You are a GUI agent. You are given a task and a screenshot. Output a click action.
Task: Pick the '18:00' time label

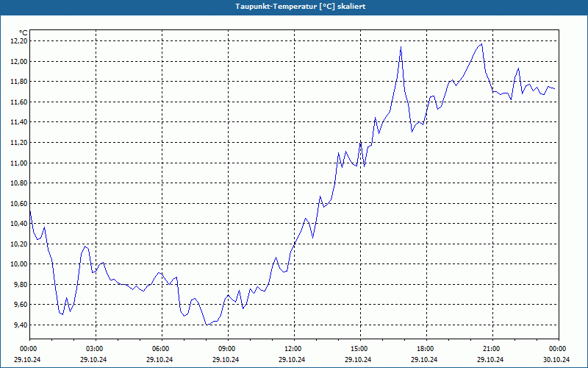[x=425, y=349]
